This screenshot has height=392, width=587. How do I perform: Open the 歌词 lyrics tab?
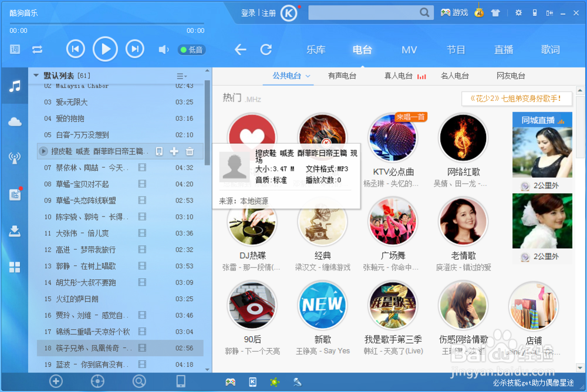point(551,50)
